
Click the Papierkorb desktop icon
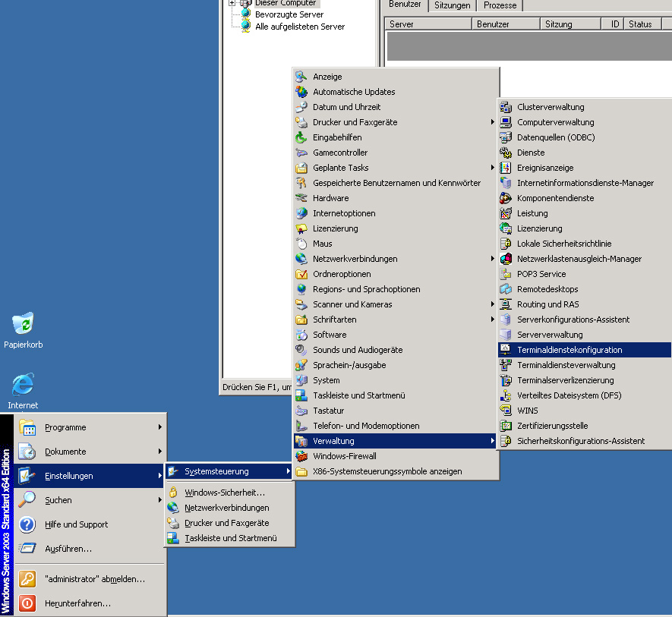pyautogui.click(x=23, y=324)
